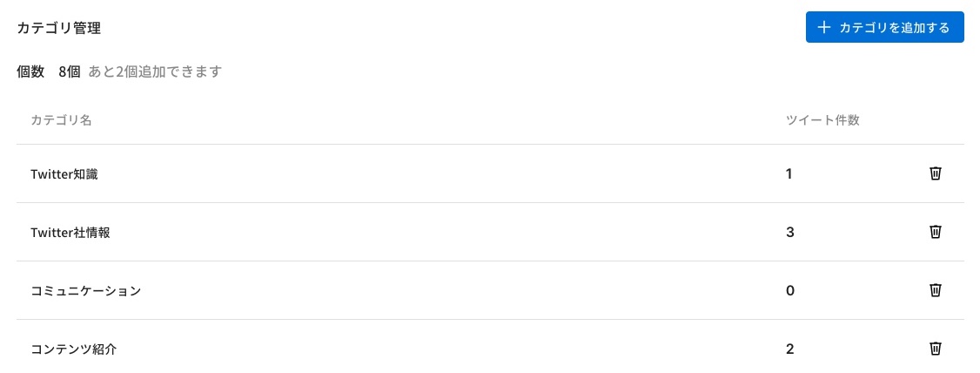Click the カテゴリ名 column header
980x373 pixels.
point(61,120)
